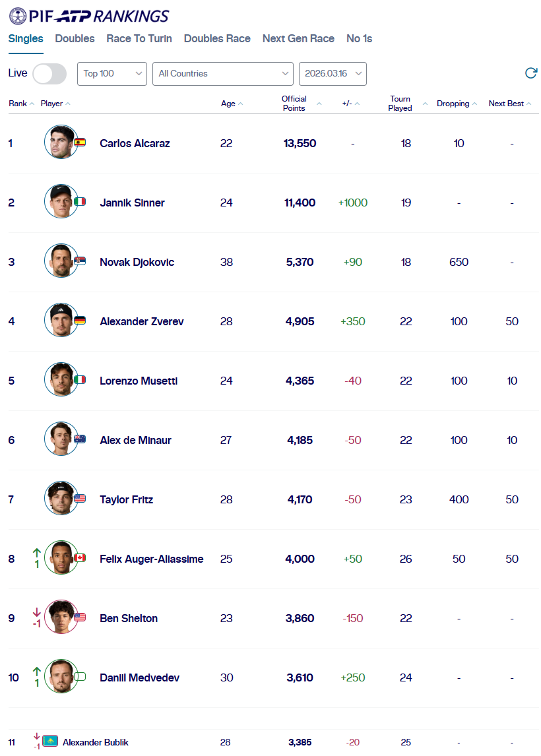Sort by Next Best arrow

pos(529,104)
